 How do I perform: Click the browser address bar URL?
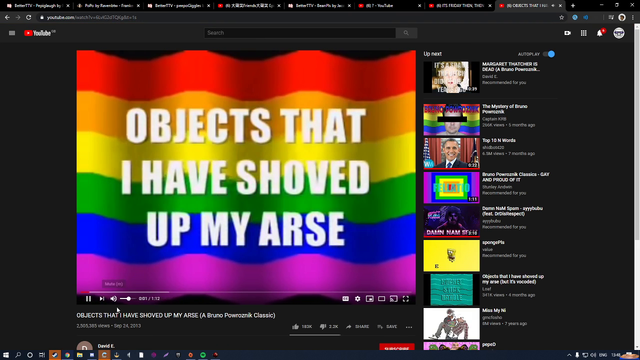(x=92, y=18)
